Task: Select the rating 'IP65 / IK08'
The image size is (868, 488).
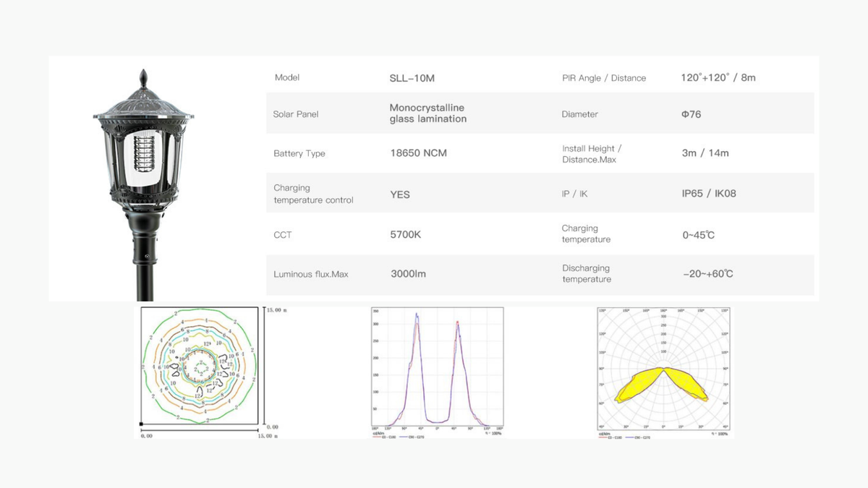Action: pyautogui.click(x=709, y=194)
